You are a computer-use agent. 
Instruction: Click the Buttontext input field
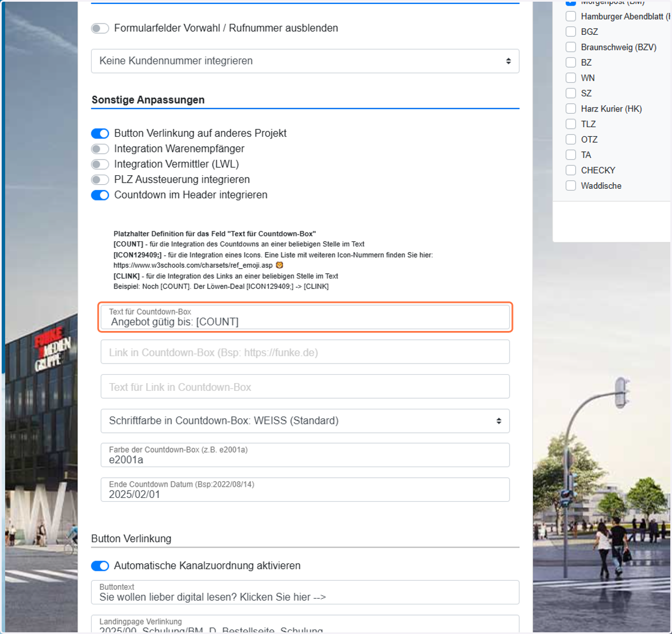pos(305,592)
